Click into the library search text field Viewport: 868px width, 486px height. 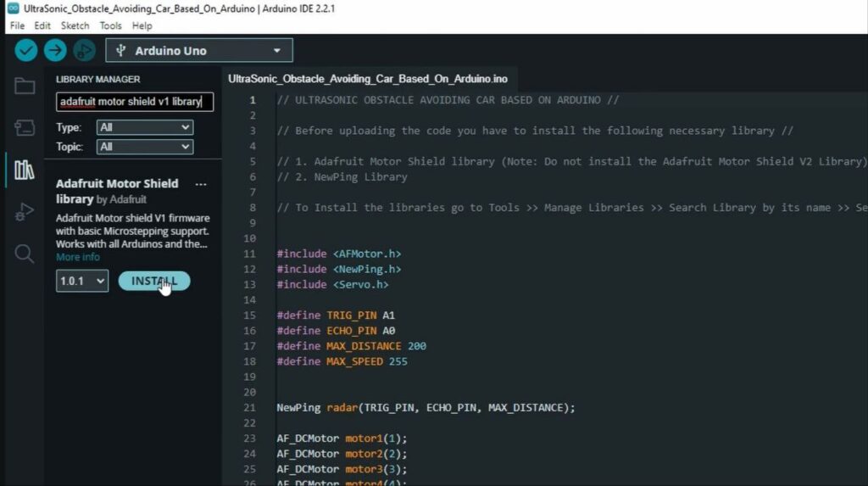tap(135, 102)
